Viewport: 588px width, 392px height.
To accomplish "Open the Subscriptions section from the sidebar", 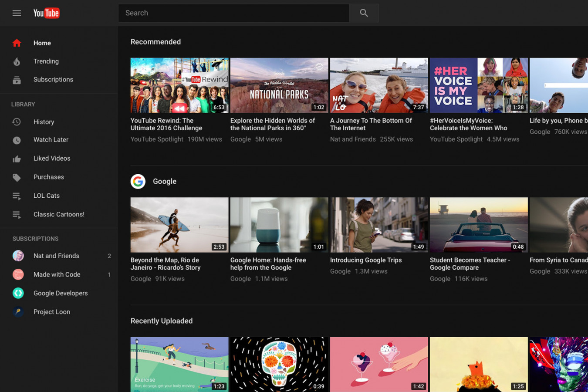I will click(53, 80).
